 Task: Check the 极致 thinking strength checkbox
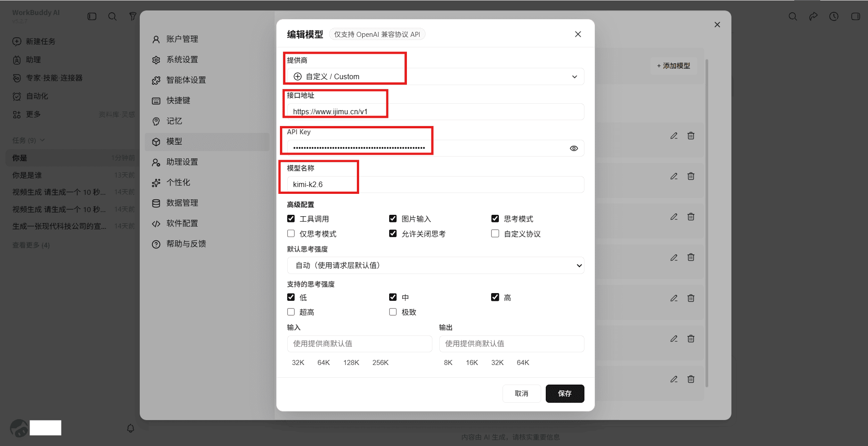393,312
